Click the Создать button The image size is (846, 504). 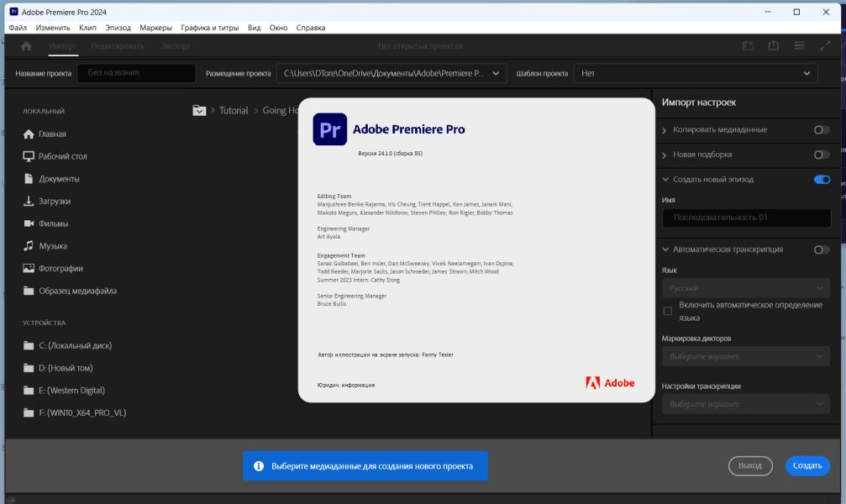click(x=807, y=465)
